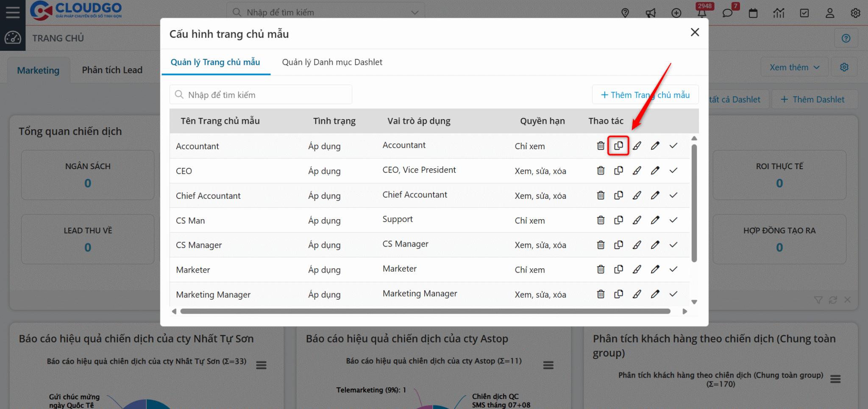Expand the global search dropdown arrow

pyautogui.click(x=415, y=13)
